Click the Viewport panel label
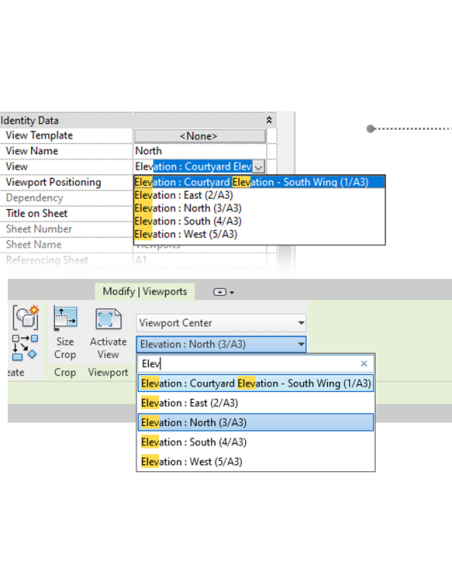The width and height of the screenshot is (452, 584). 108,372
